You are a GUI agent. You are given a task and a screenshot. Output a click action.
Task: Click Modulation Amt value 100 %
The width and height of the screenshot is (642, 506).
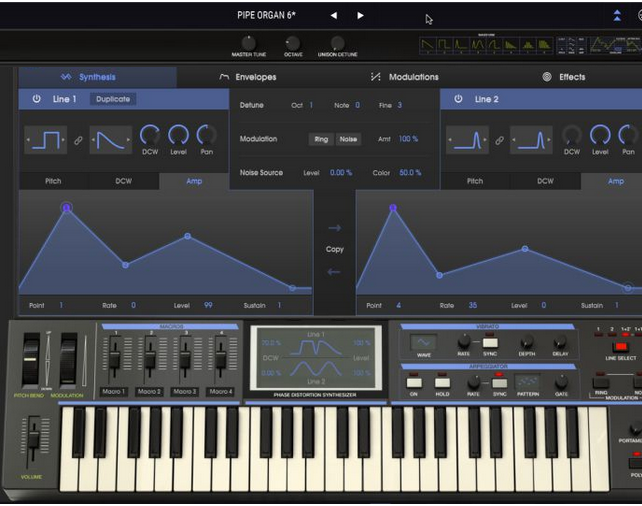click(x=408, y=139)
